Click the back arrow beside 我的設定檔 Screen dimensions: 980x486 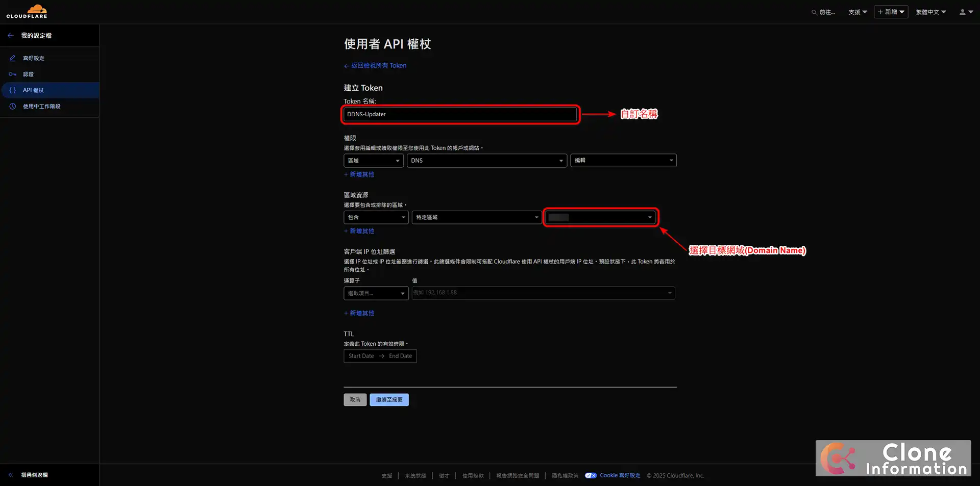(11, 35)
